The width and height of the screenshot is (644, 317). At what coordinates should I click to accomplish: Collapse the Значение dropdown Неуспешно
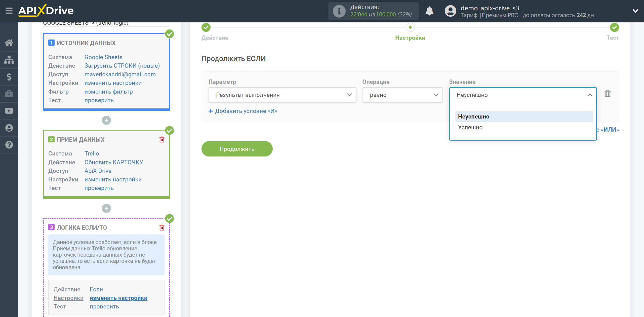tap(523, 95)
